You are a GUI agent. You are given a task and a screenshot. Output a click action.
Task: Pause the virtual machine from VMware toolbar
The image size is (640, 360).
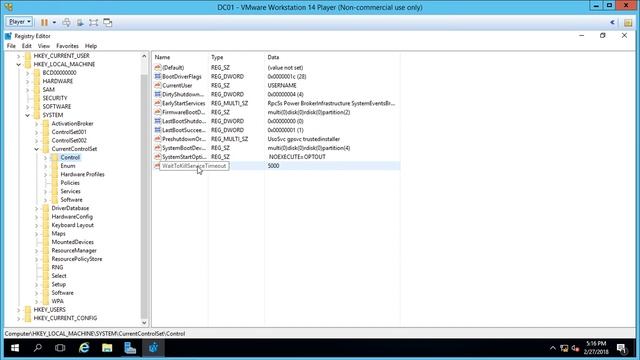point(44,22)
